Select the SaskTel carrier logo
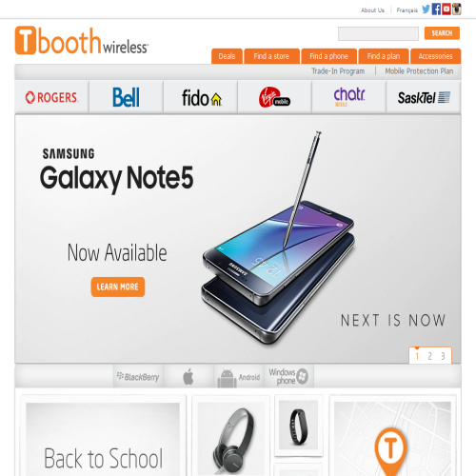Screen dimensions: 476x476 pos(424,98)
